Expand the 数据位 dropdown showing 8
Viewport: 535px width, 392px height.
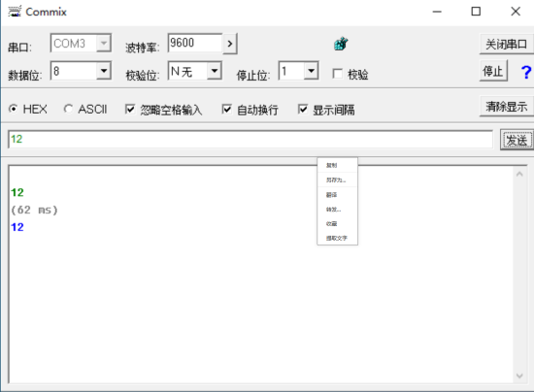[x=103, y=71]
